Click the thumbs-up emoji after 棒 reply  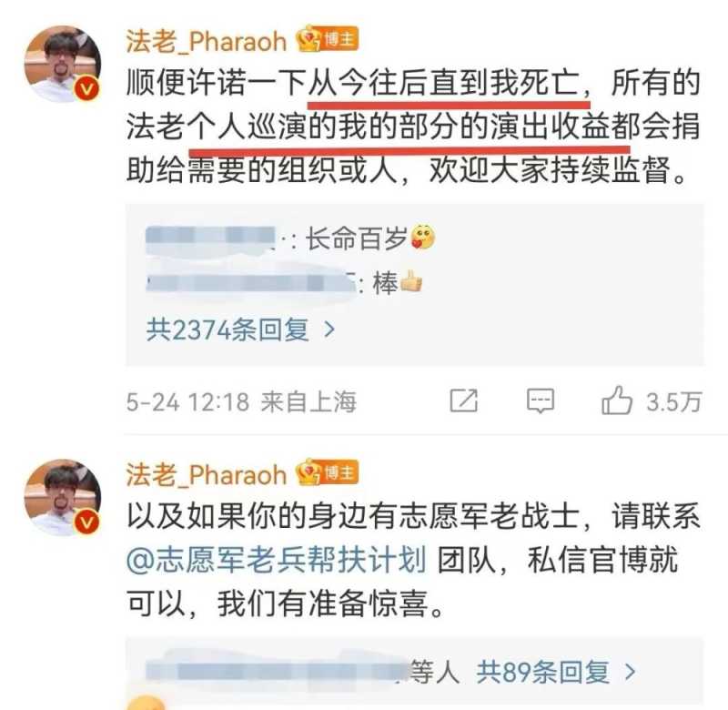coord(411,281)
